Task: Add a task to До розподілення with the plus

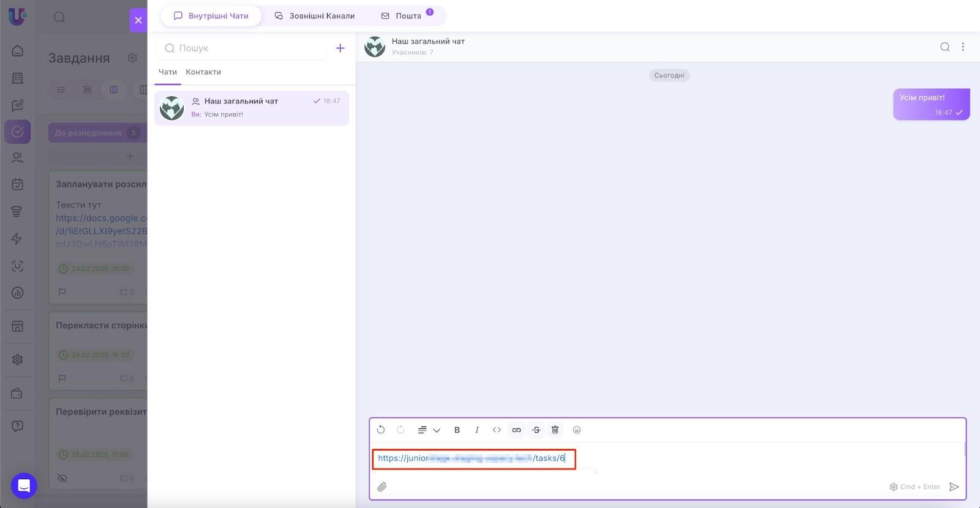Action: 130,156
